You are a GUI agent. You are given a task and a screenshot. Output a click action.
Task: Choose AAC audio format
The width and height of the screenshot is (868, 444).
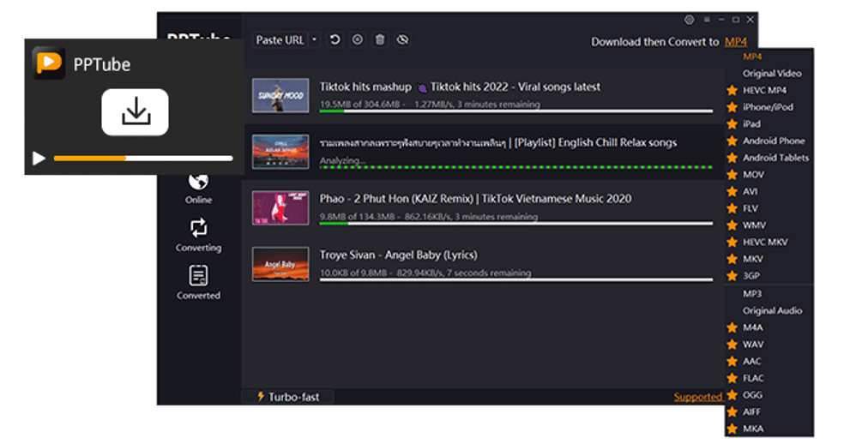point(751,362)
